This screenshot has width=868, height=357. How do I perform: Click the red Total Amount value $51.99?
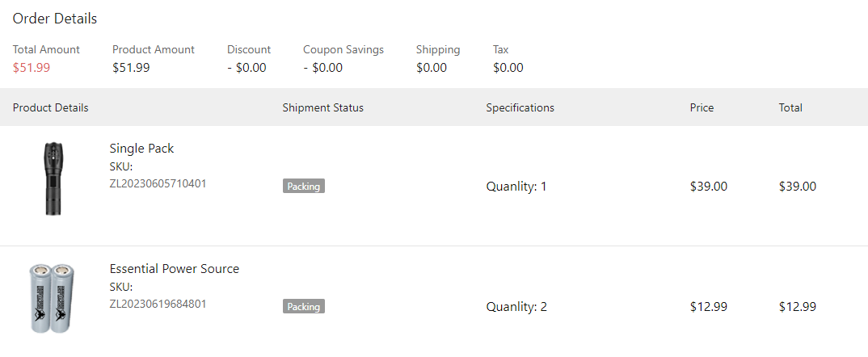(32, 68)
